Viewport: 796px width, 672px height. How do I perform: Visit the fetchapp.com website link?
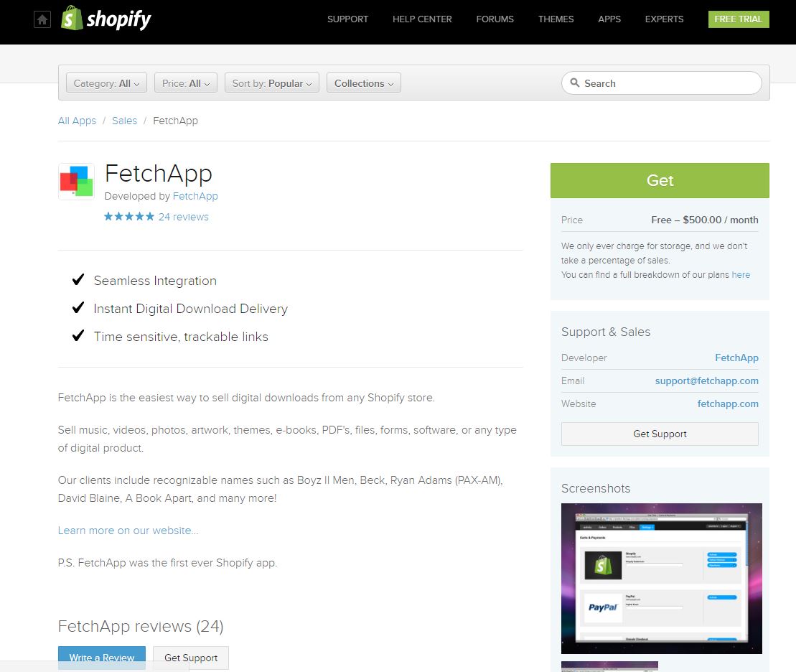[728, 403]
